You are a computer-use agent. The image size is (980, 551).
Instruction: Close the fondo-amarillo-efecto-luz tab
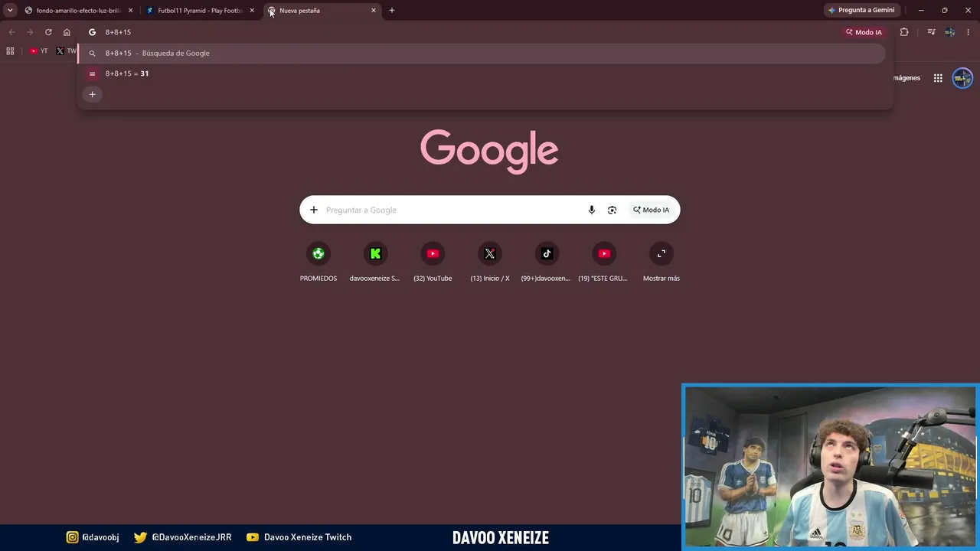tap(130, 11)
